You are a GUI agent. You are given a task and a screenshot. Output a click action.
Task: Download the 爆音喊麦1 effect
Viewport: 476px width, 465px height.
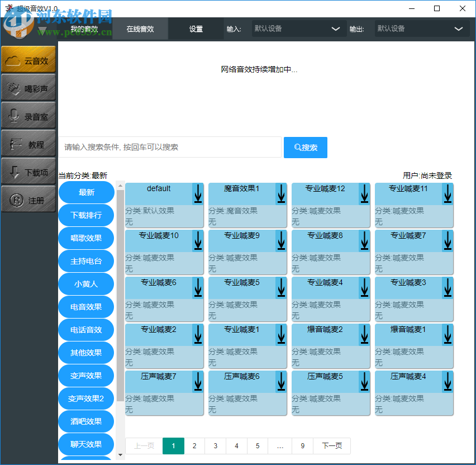(x=447, y=335)
